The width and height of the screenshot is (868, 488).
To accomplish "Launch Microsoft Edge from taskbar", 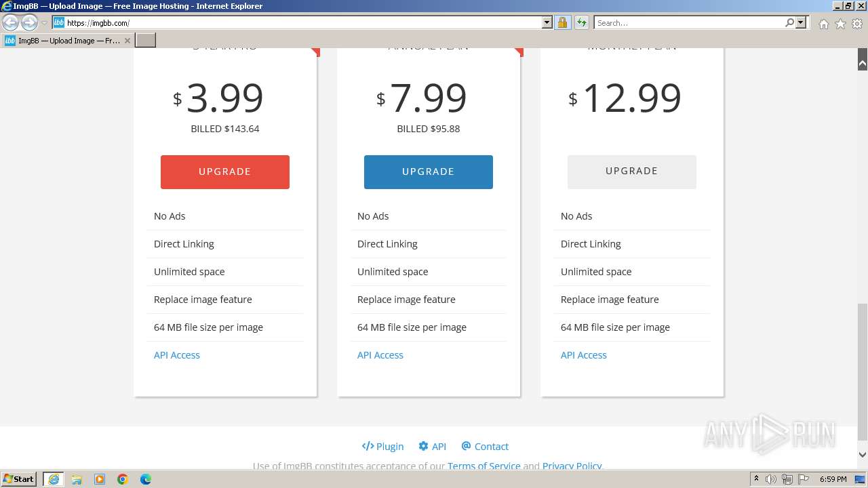I will pyautogui.click(x=146, y=479).
